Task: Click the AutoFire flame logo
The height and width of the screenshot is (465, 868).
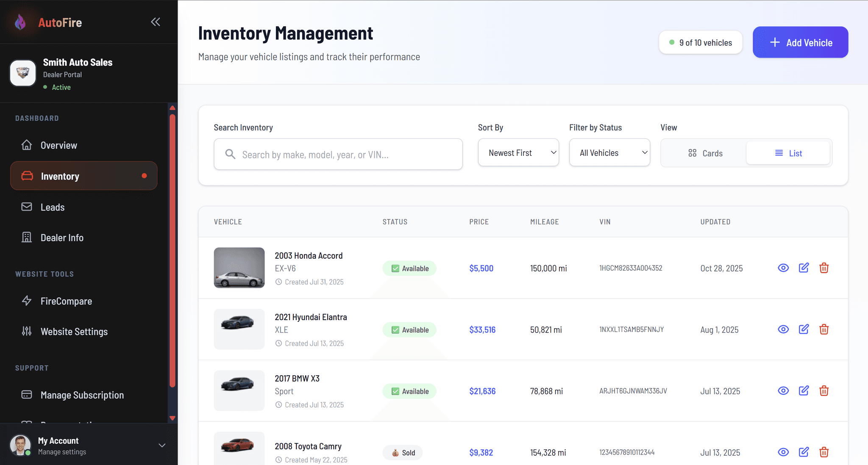Action: [x=20, y=22]
